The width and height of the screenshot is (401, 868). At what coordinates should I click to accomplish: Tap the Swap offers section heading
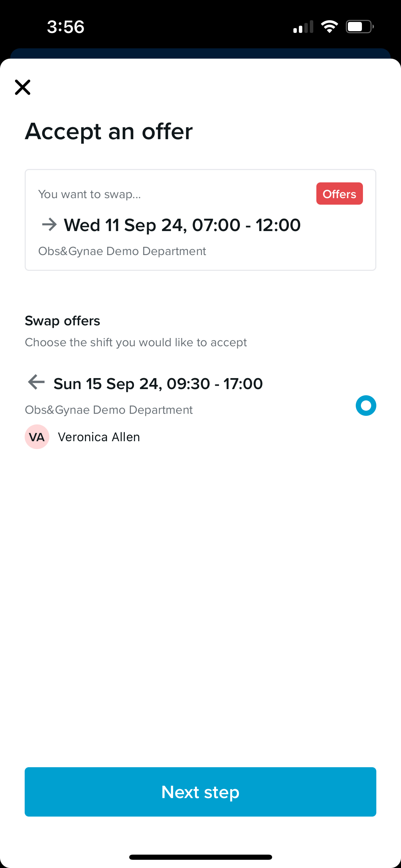[x=62, y=321]
